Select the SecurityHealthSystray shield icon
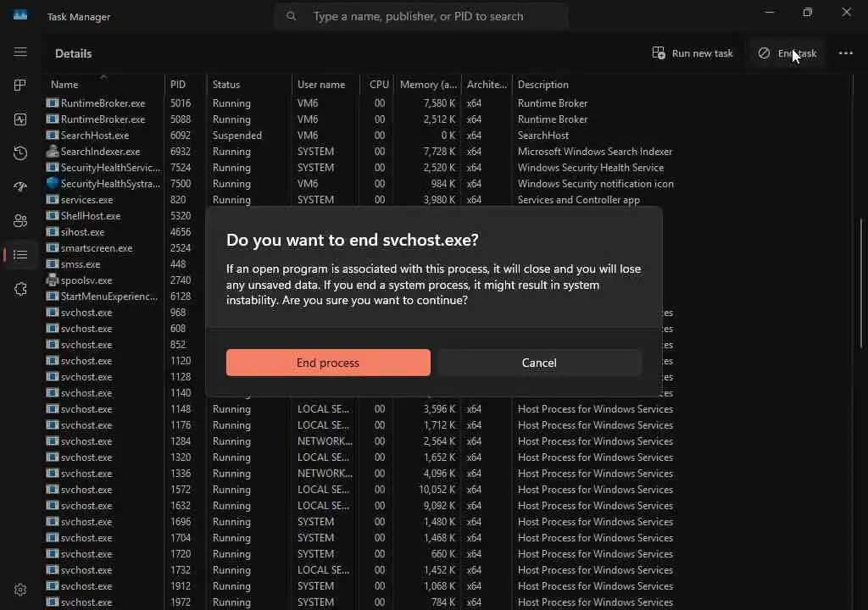 pos(53,183)
